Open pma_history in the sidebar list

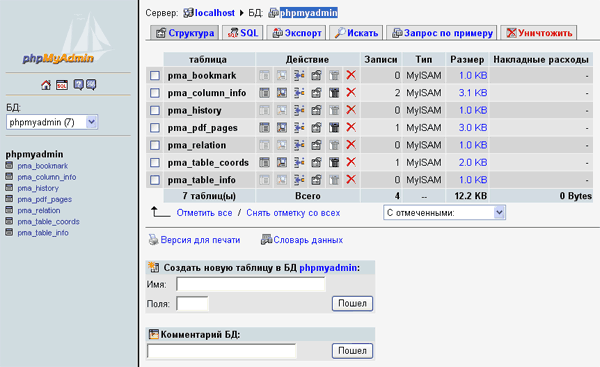(x=38, y=188)
